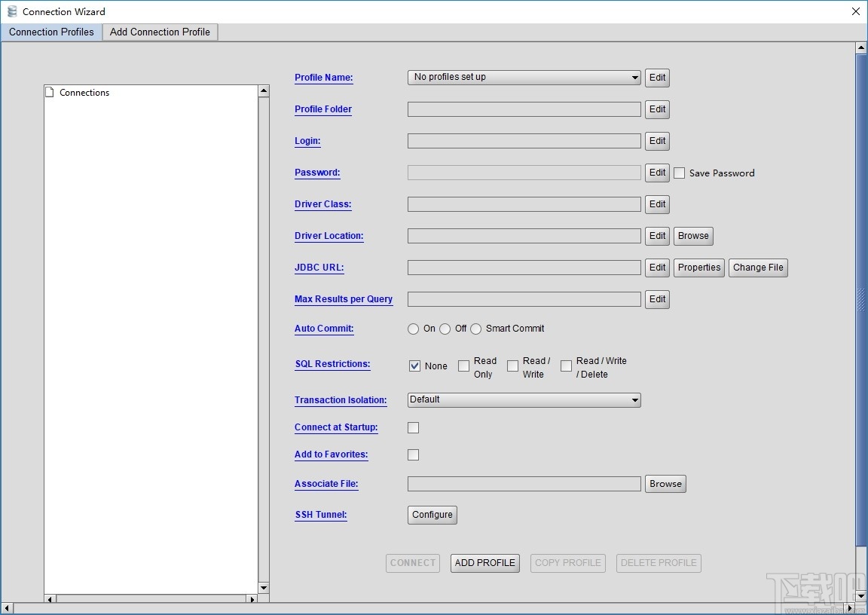Screen dimensions: 868x615
Task: Check Connect at Startup
Action: [413, 427]
